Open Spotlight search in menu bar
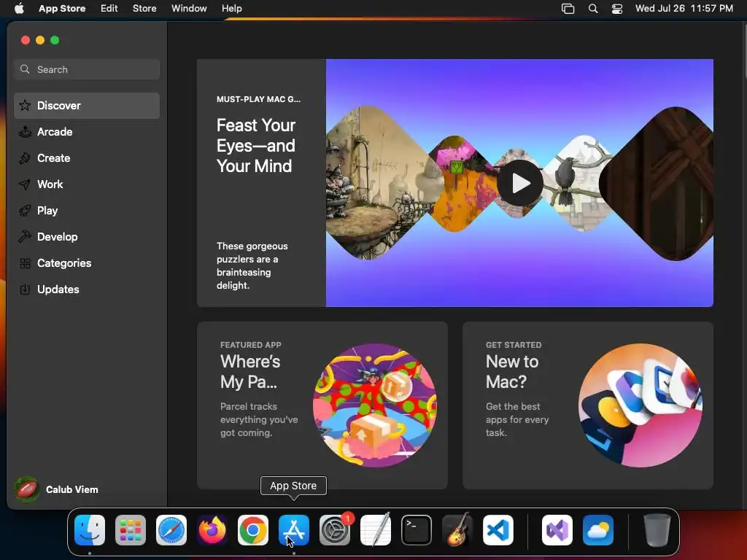747x560 pixels. [593, 9]
